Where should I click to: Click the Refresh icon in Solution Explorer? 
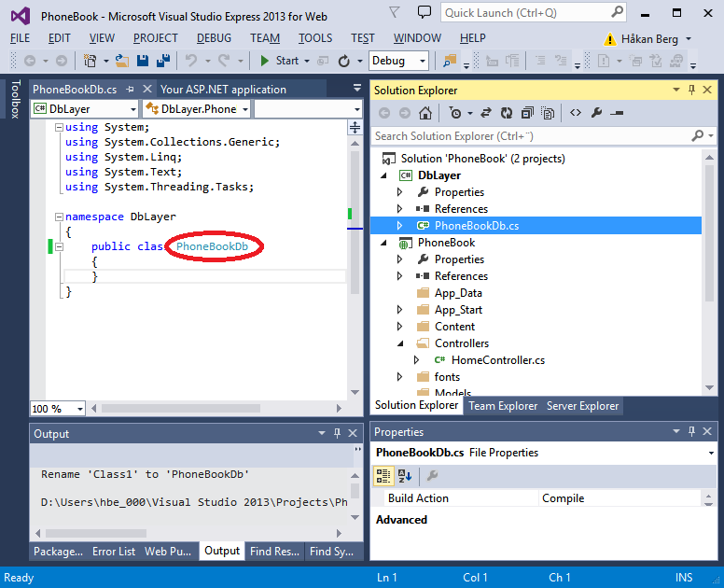pos(507,113)
